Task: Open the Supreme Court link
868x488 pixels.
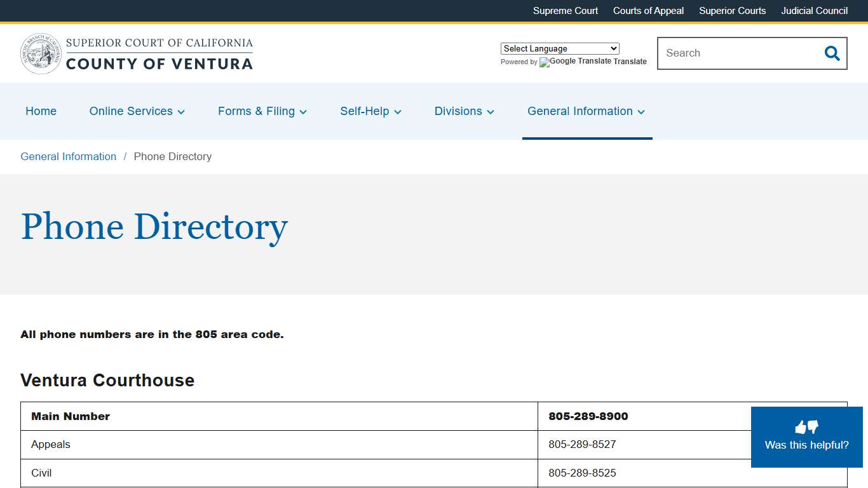Action: 565,11
